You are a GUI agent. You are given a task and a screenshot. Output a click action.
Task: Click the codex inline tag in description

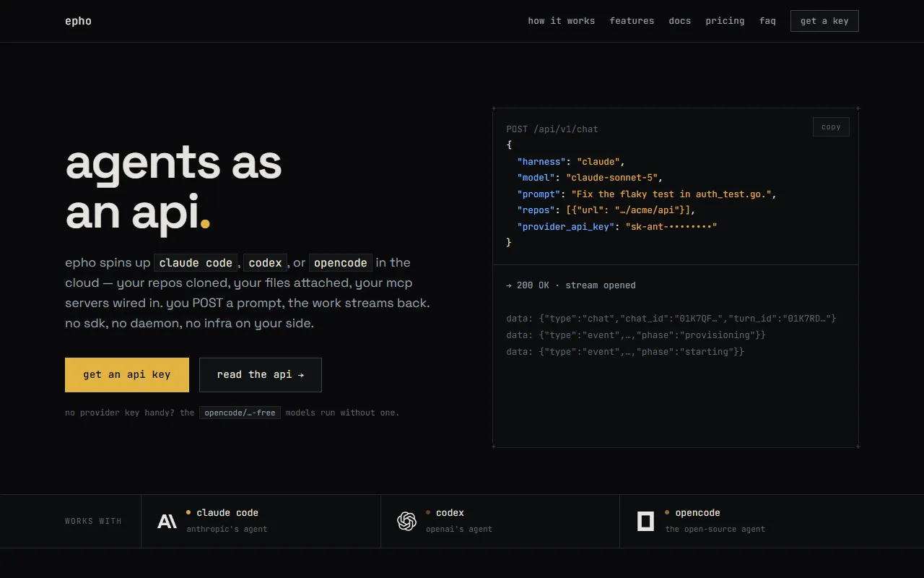[265, 263]
